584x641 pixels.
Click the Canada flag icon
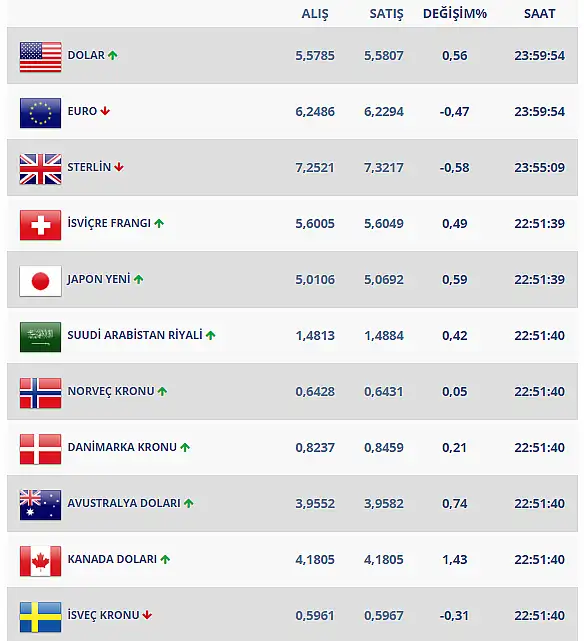(40, 561)
